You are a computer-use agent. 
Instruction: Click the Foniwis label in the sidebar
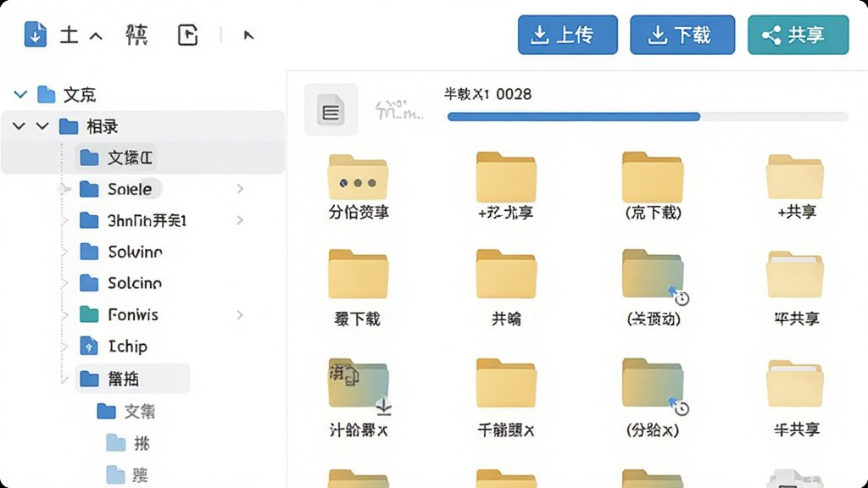[x=133, y=315]
